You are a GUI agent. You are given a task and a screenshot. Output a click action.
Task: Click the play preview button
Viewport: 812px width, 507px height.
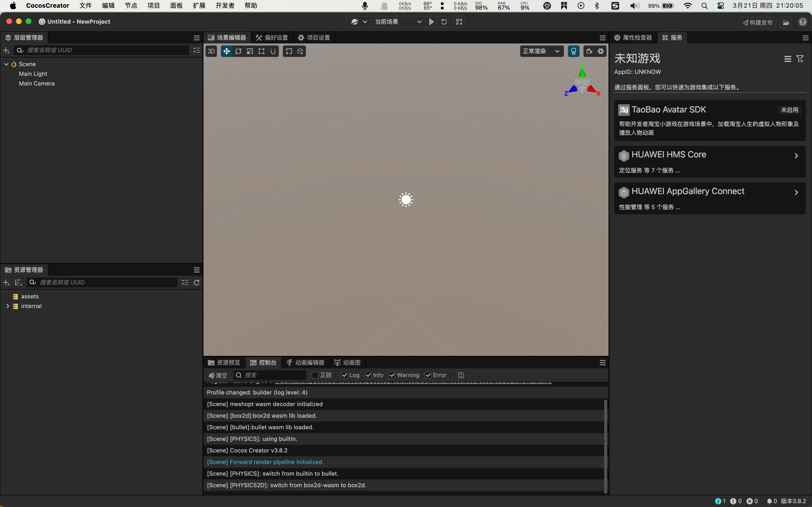(x=432, y=22)
